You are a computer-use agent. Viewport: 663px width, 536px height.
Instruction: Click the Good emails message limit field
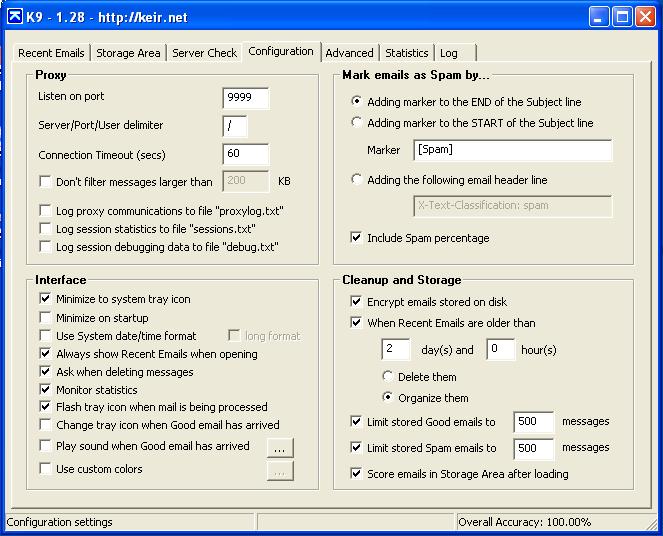(x=534, y=422)
